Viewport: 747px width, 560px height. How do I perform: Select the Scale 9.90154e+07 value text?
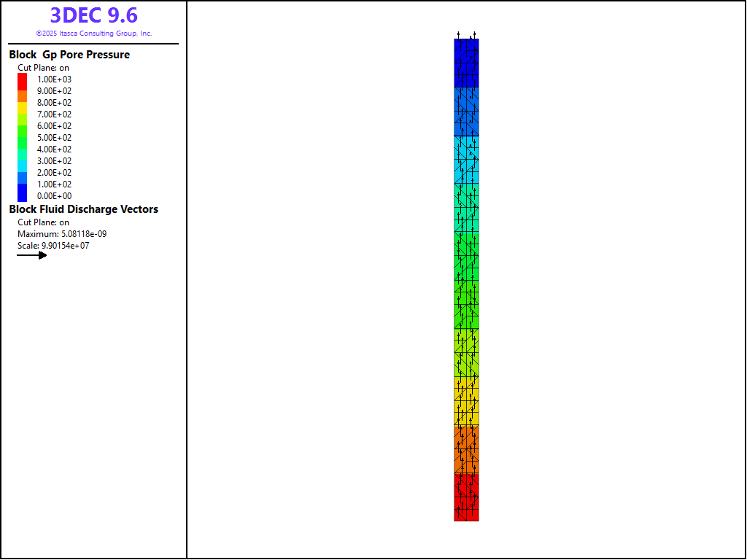click(53, 246)
